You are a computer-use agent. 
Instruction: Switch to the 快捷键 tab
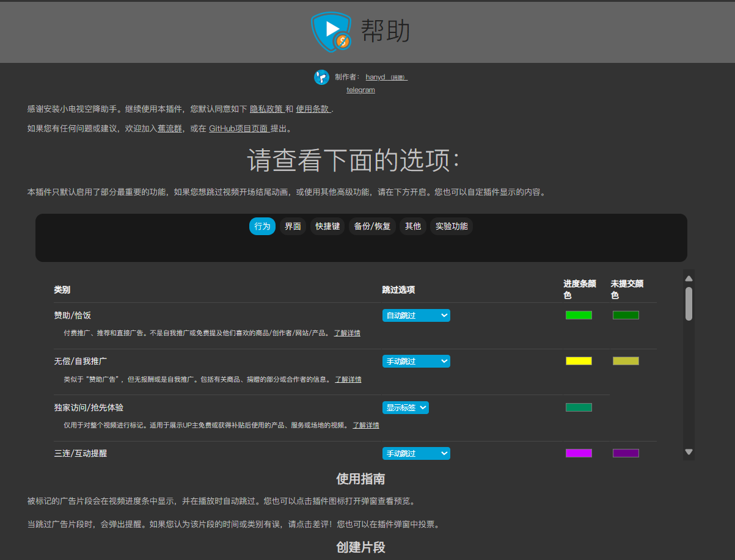pyautogui.click(x=327, y=226)
